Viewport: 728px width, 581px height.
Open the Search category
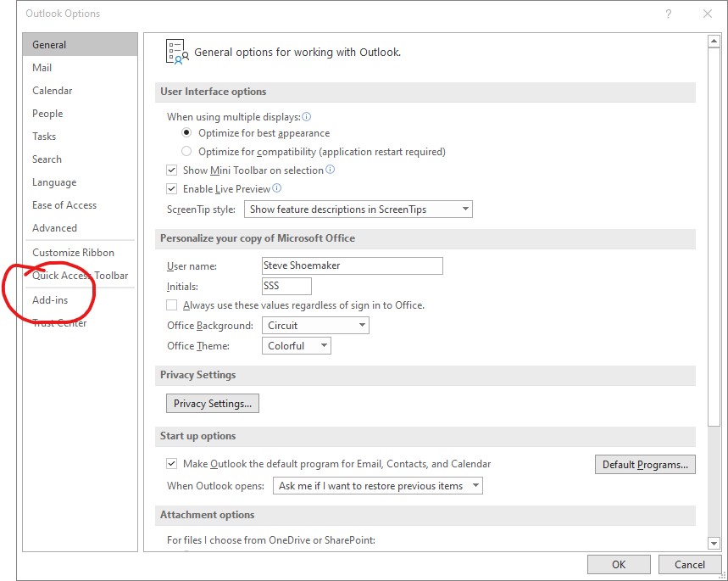click(80, 159)
